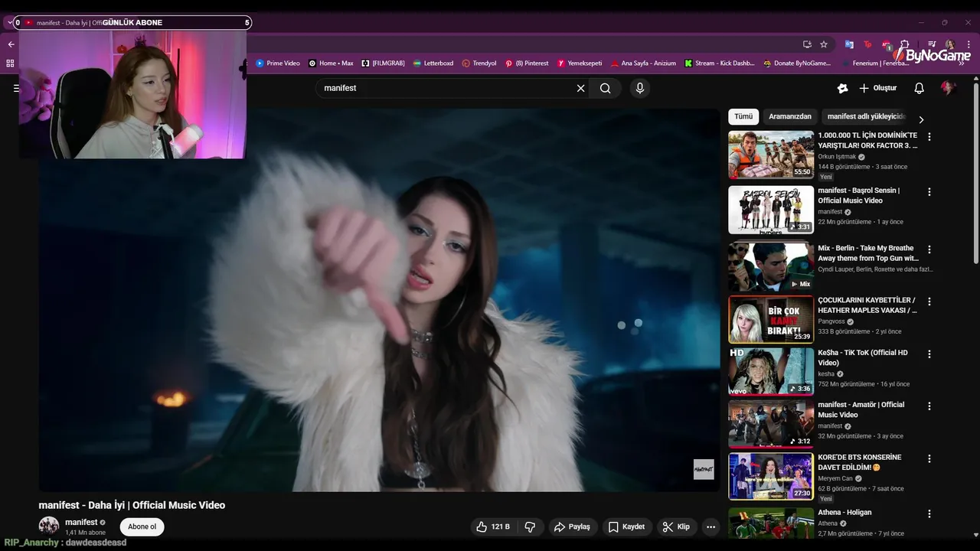Select the Tümü filter chip
980x551 pixels.
743,116
